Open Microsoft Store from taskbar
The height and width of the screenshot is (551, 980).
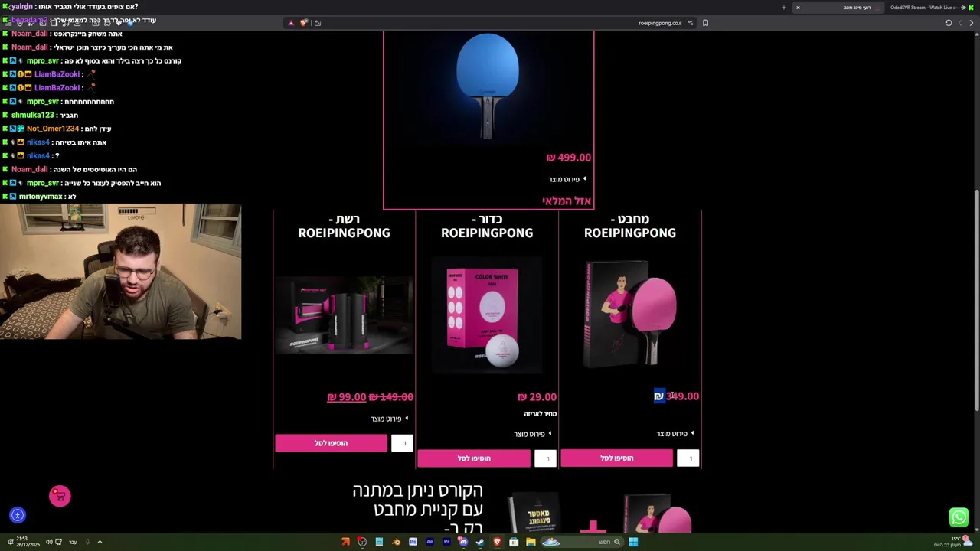click(514, 542)
